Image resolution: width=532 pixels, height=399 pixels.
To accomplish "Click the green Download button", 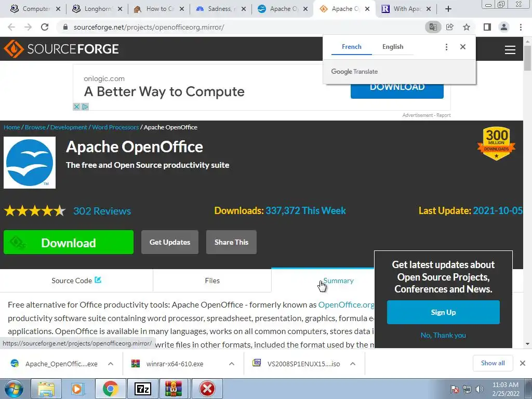I will [x=69, y=242].
